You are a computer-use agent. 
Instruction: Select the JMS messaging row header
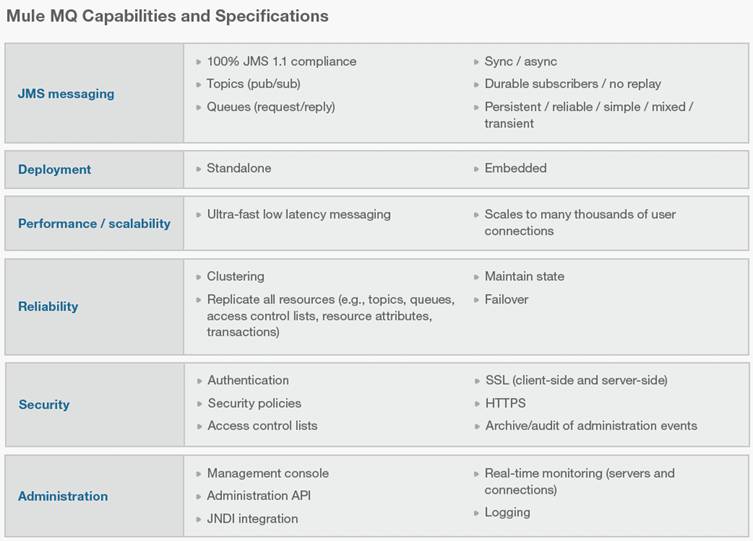[66, 94]
